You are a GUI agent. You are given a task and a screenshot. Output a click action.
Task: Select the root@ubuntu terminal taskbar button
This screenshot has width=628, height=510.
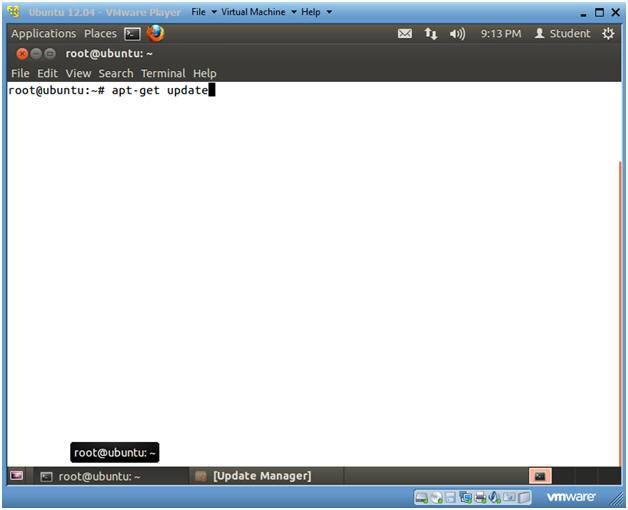90,476
